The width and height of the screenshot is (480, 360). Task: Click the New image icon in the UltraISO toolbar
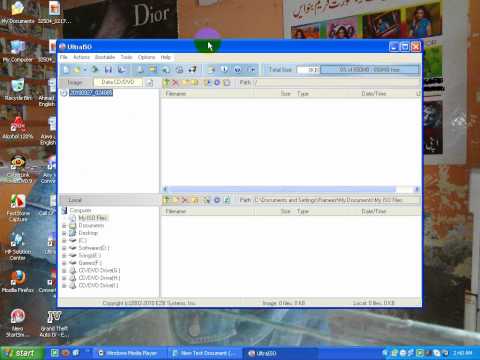66,69
